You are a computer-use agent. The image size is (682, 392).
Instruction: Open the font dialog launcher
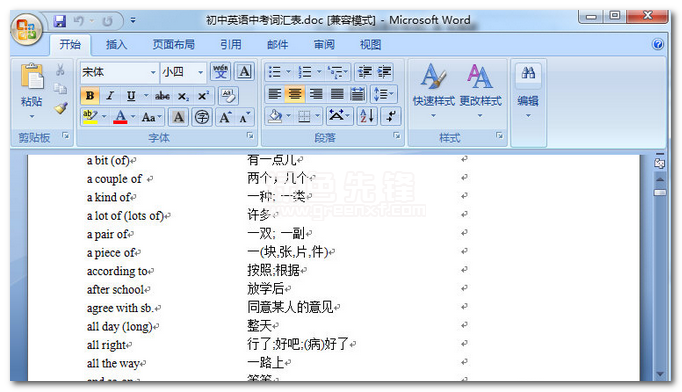click(250, 136)
